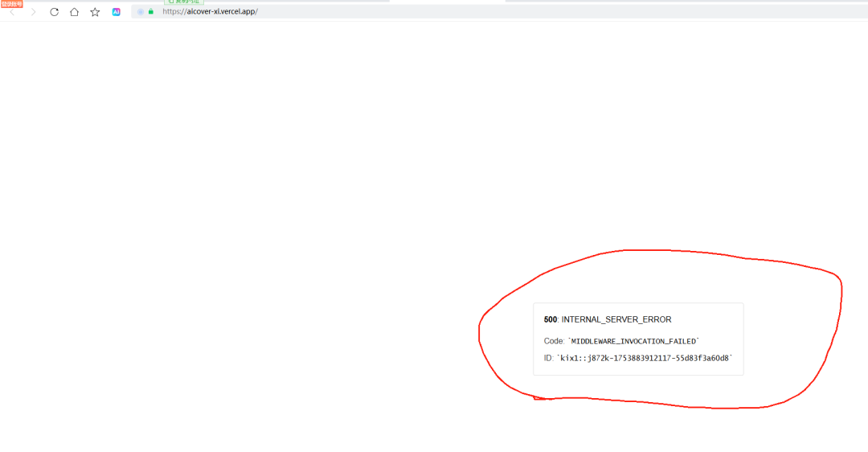View certificate via the green padlock icon
Screen dimensions: 868x452
(151, 12)
